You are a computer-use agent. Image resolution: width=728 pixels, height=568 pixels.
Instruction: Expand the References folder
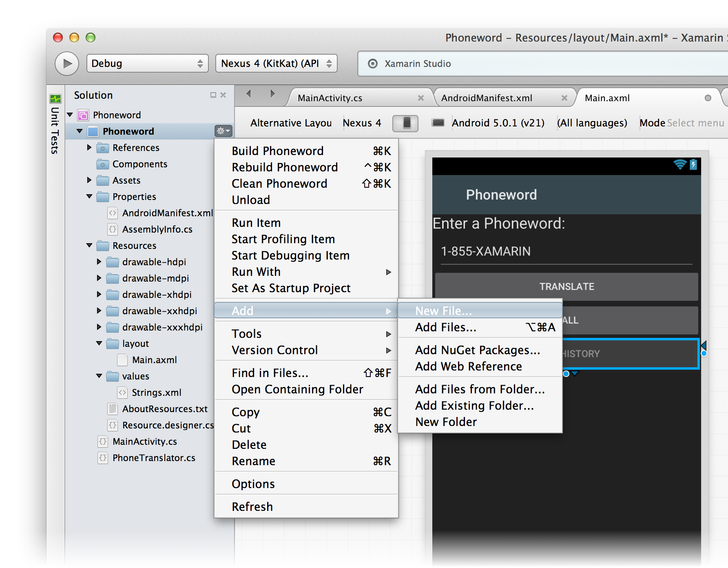89,147
